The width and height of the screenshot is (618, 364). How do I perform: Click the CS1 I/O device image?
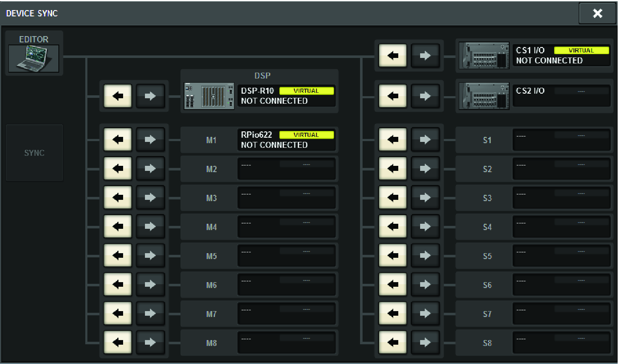tap(484, 55)
